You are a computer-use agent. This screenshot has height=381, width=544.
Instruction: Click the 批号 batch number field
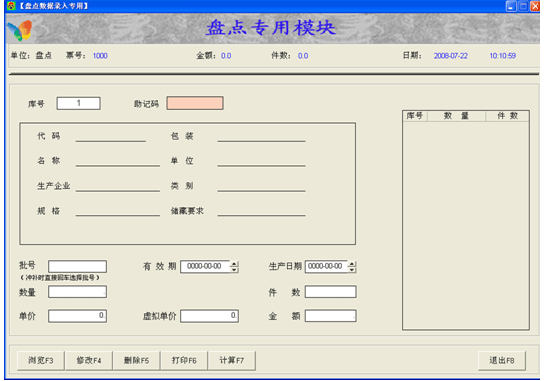point(77,266)
